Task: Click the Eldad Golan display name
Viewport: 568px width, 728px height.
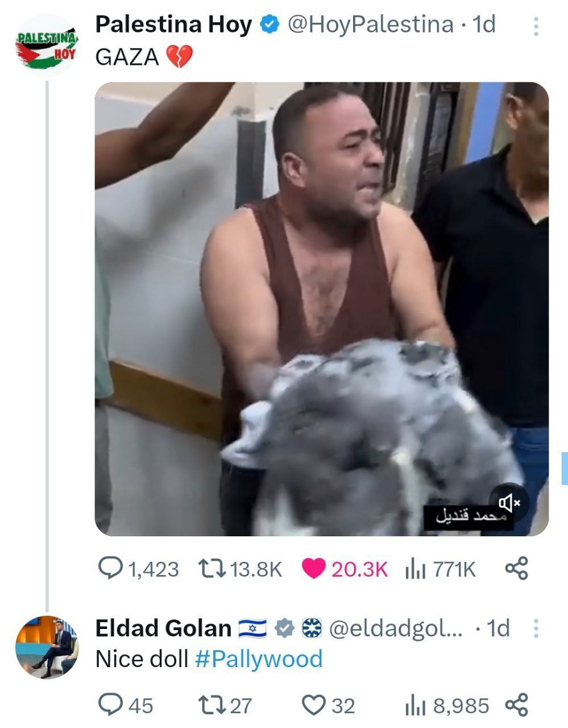Action: click(163, 628)
